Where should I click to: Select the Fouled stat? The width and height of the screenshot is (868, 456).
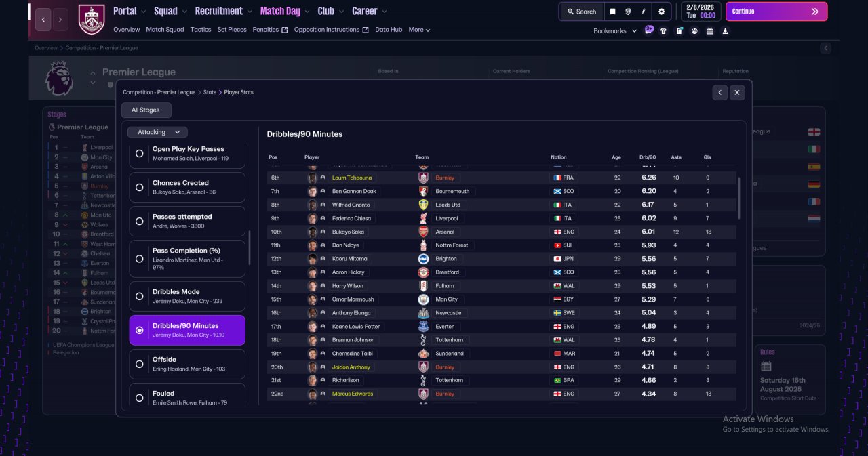pos(187,395)
